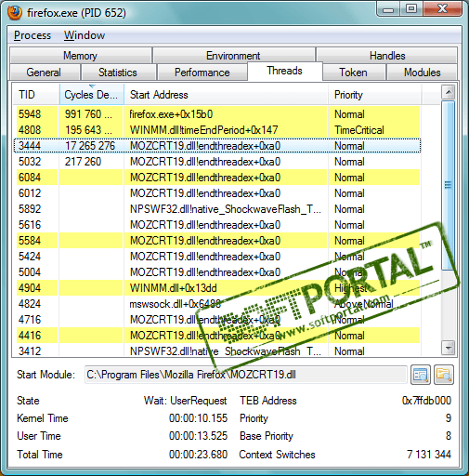The image size is (469, 476).
Task: Click the inspect start module icon
Action: (421, 375)
